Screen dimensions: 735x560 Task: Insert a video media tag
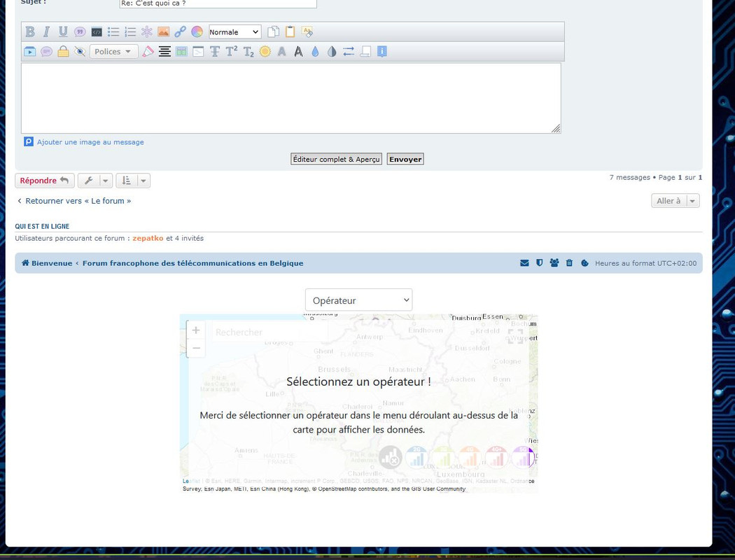[x=29, y=52]
